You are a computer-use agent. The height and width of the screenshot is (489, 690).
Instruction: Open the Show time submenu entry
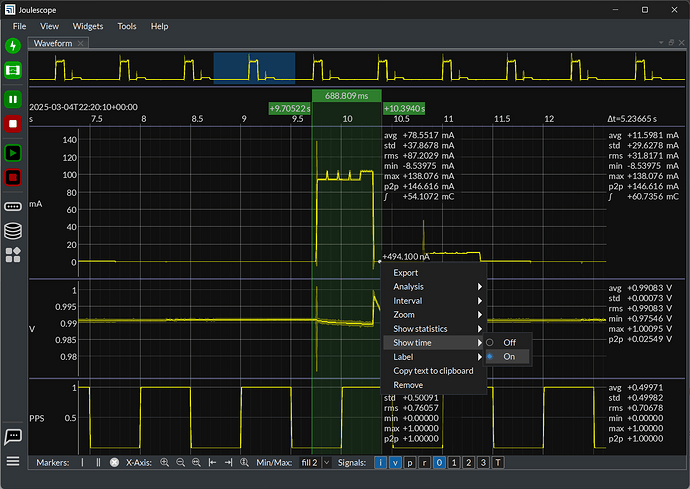coord(433,343)
